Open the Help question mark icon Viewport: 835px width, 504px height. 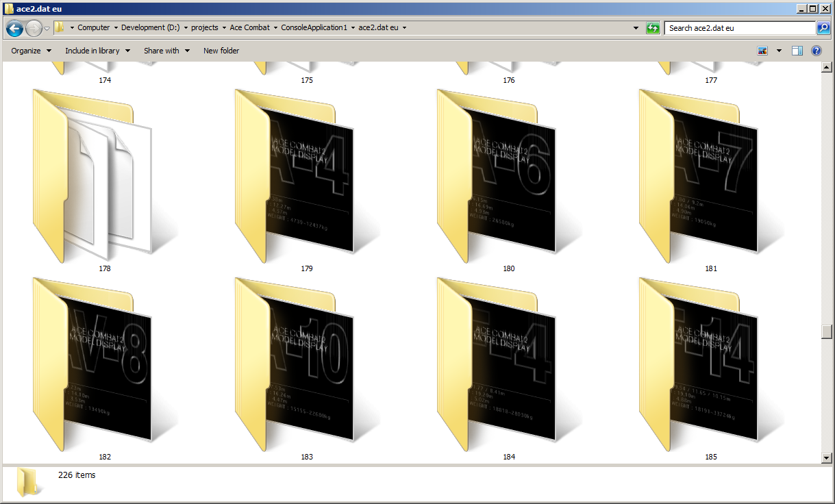(x=816, y=51)
